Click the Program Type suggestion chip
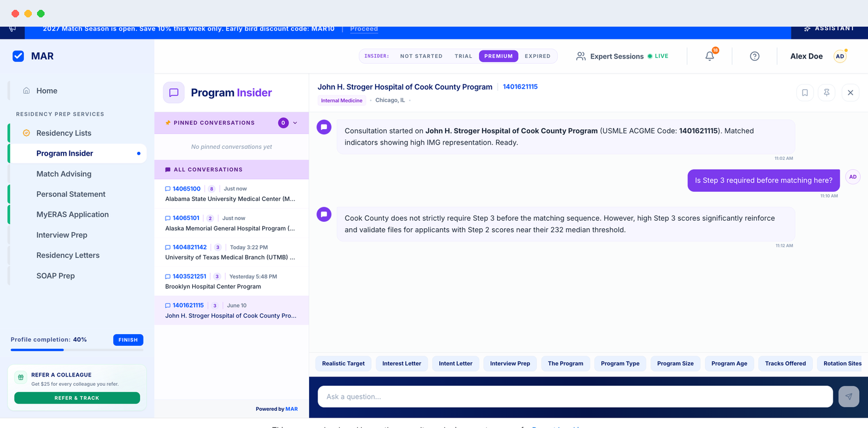Viewport: 868px width, 428px height. pyautogui.click(x=620, y=364)
